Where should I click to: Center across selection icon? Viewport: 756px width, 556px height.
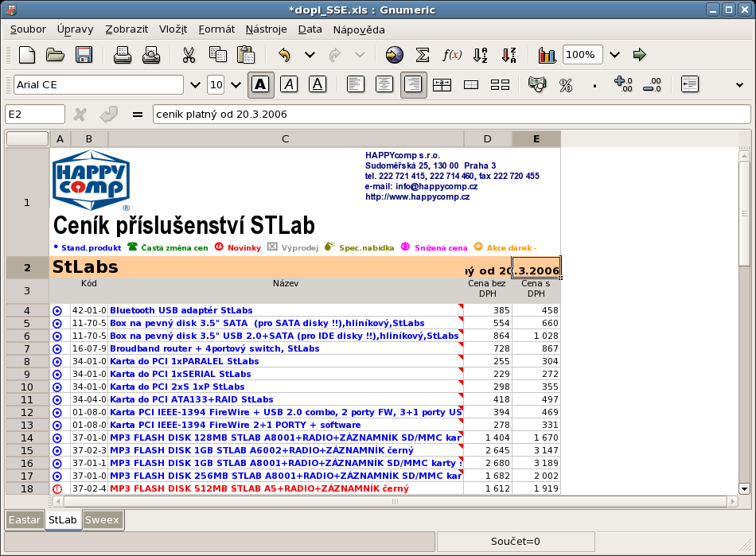coord(442,85)
